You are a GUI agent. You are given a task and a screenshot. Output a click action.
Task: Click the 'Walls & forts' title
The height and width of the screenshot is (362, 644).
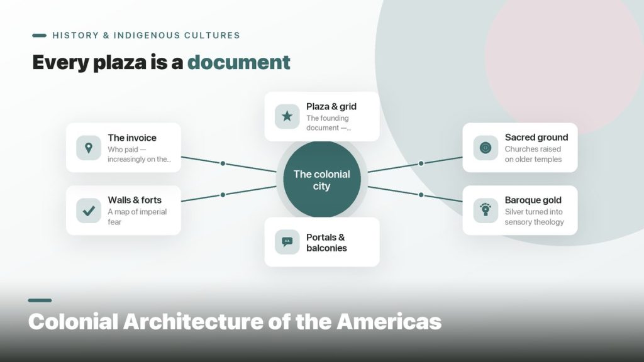coord(135,200)
